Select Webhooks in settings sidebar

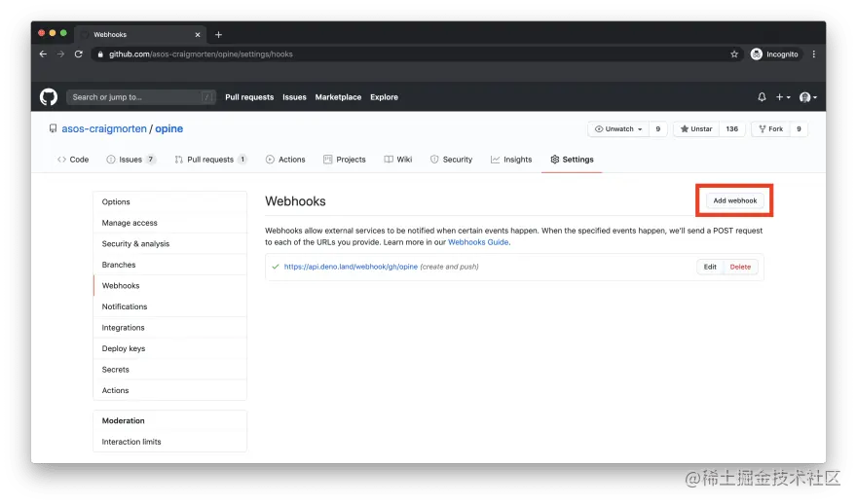(x=170, y=286)
